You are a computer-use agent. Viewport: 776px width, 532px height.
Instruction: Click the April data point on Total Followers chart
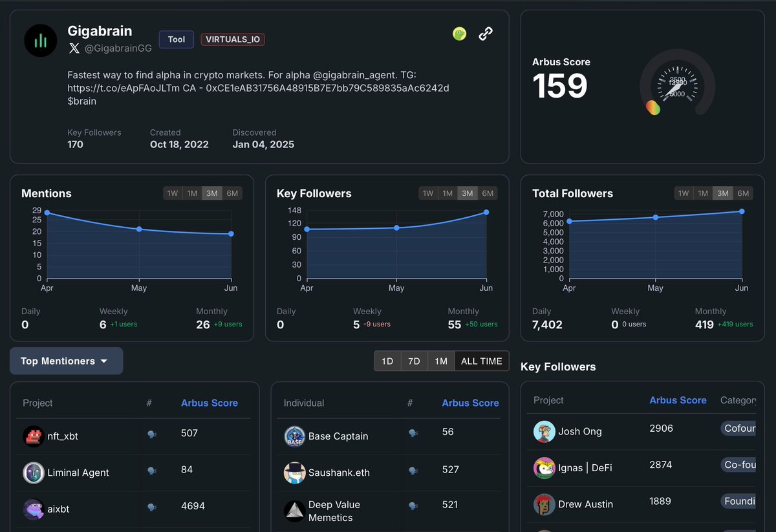(569, 221)
